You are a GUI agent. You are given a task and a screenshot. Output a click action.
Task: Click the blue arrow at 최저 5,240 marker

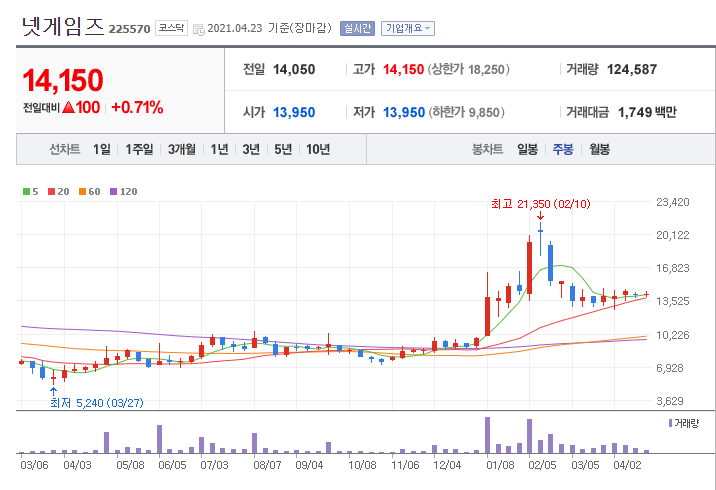(x=53, y=391)
